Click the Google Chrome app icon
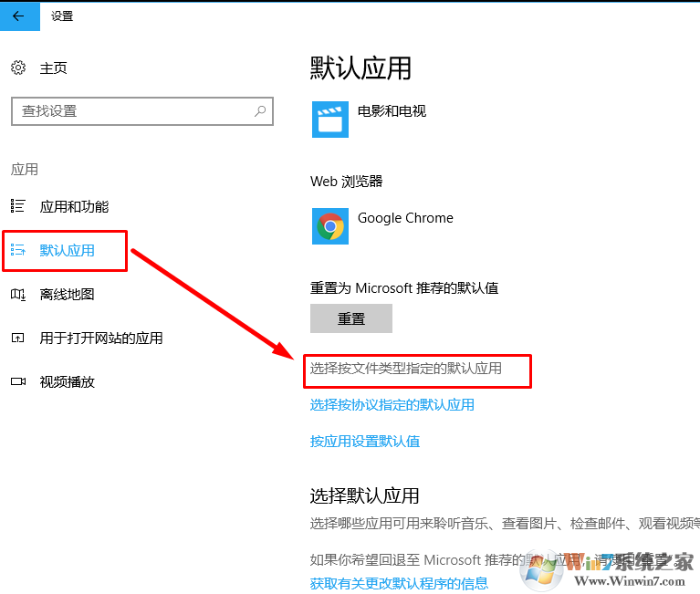Viewport: 700px width, 594px height. coord(330,226)
